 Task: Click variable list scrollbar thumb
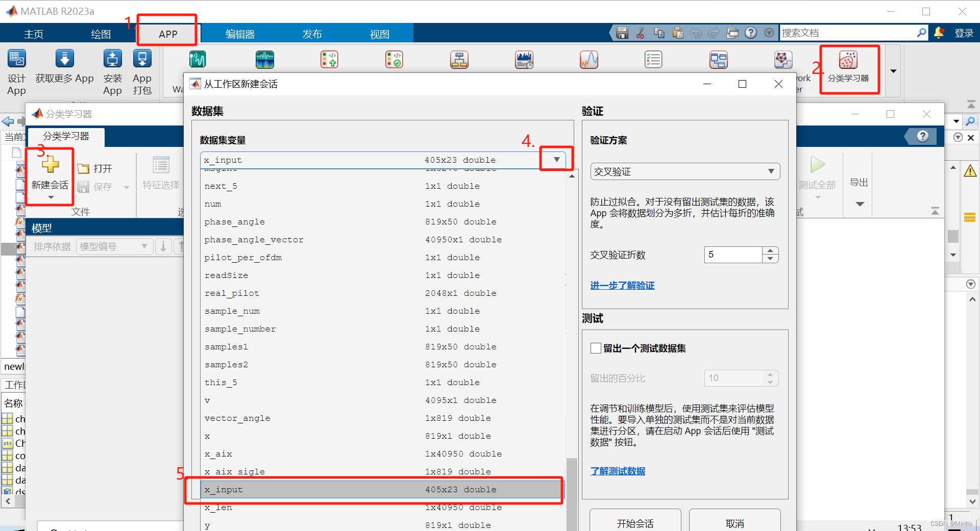click(572, 494)
